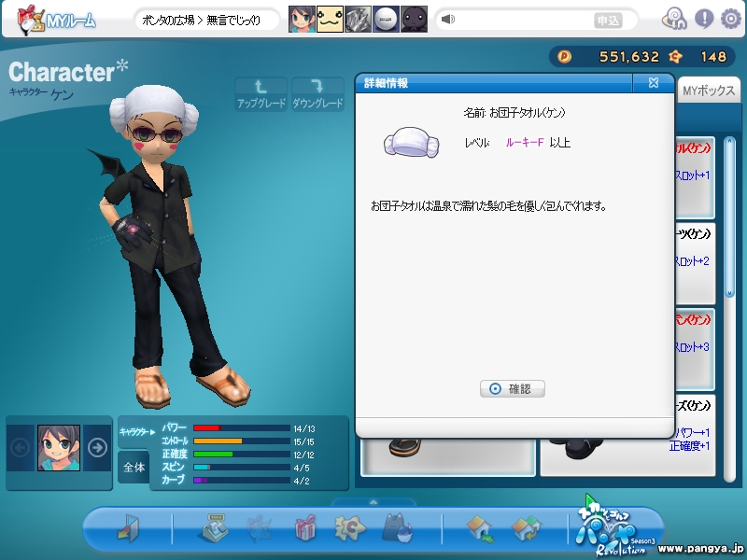Viewport: 747px width, 560px height.
Task: Select the boy character avatar in top bar
Action: [302, 19]
